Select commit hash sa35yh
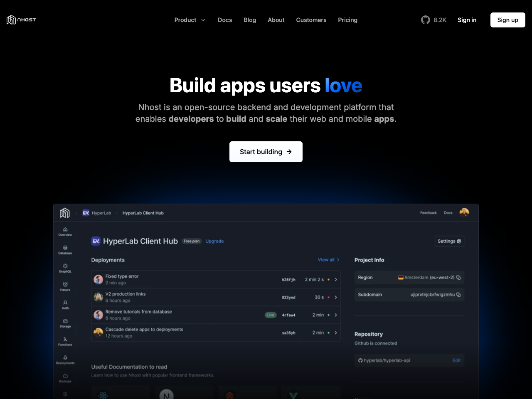 point(288,333)
